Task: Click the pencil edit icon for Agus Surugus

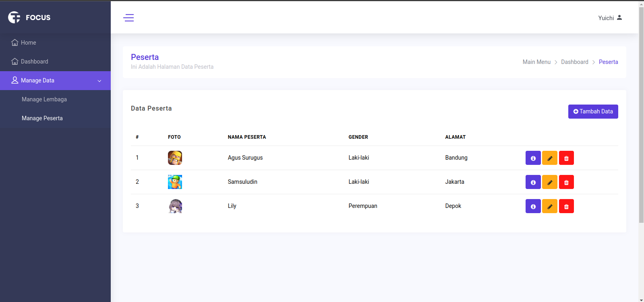Action: (549, 158)
